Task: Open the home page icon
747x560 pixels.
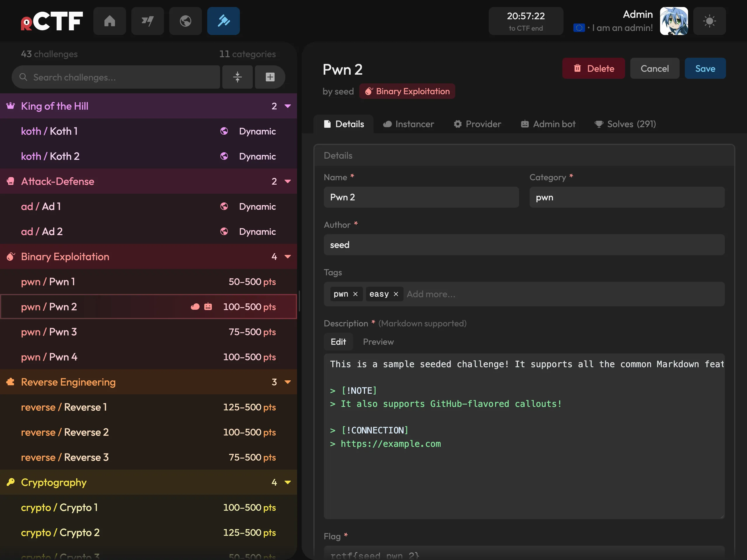Action: pyautogui.click(x=109, y=21)
